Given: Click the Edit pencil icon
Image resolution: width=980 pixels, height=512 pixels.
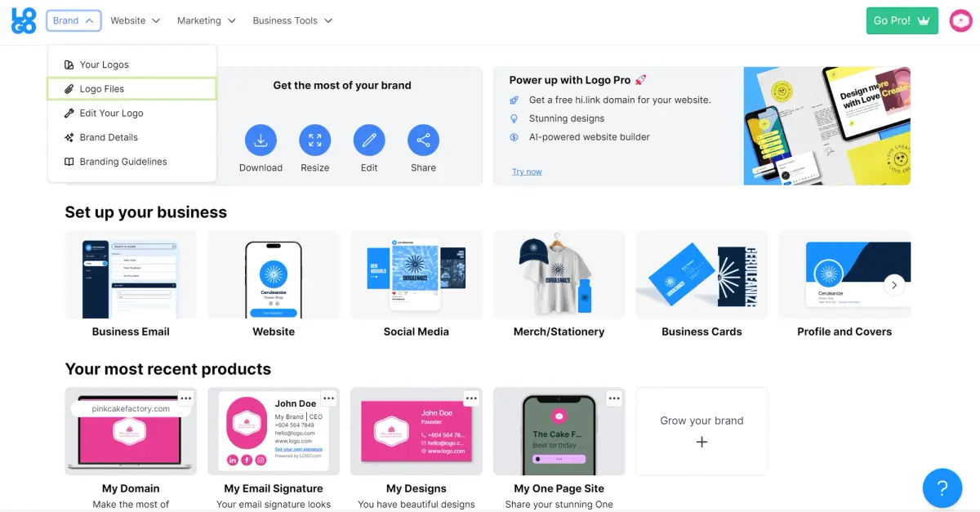Looking at the screenshot, I should pyautogui.click(x=369, y=140).
